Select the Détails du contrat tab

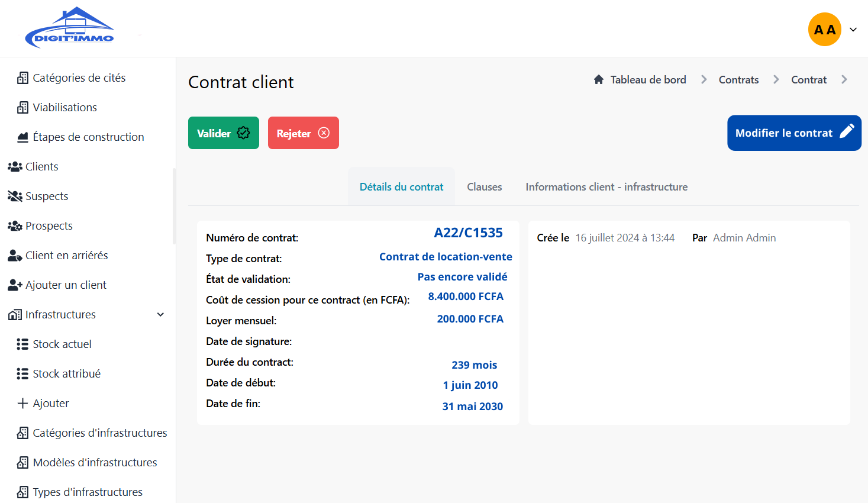pos(401,187)
